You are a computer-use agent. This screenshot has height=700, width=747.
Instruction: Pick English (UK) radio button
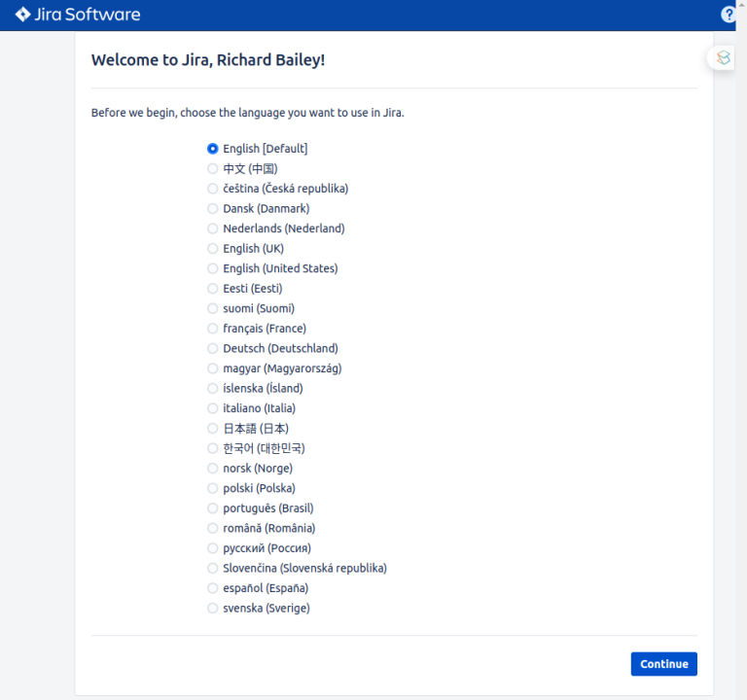click(x=212, y=249)
